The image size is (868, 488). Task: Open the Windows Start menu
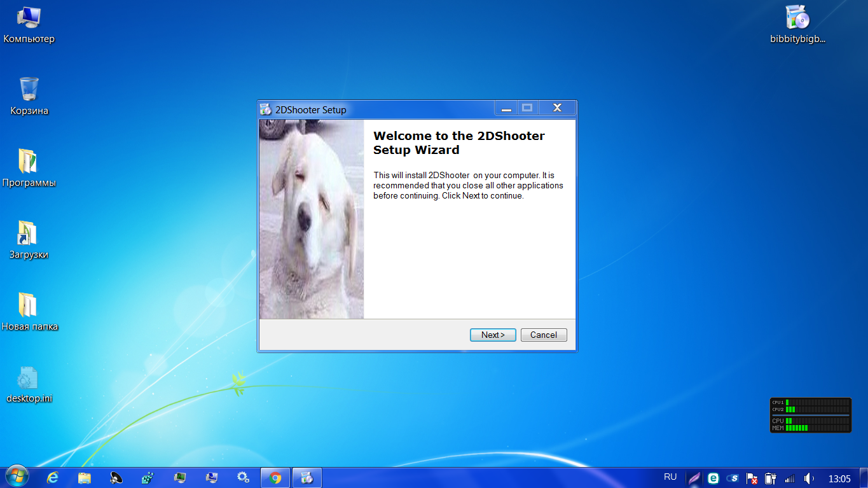point(17,477)
